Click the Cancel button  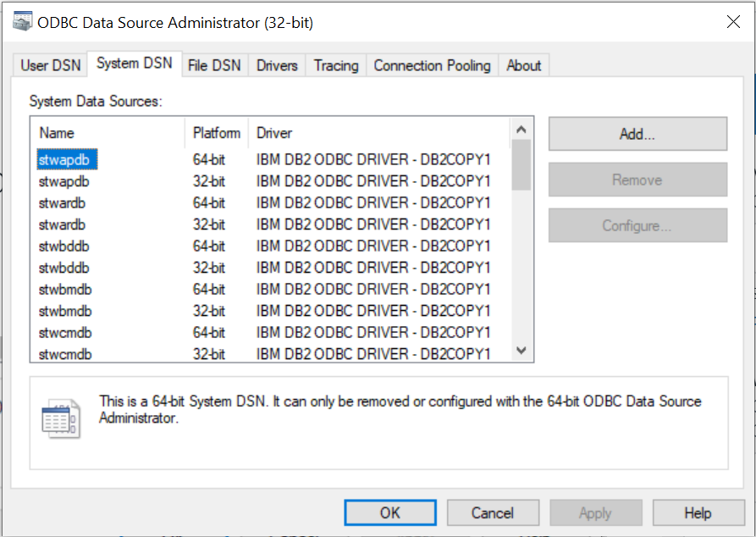(x=493, y=512)
